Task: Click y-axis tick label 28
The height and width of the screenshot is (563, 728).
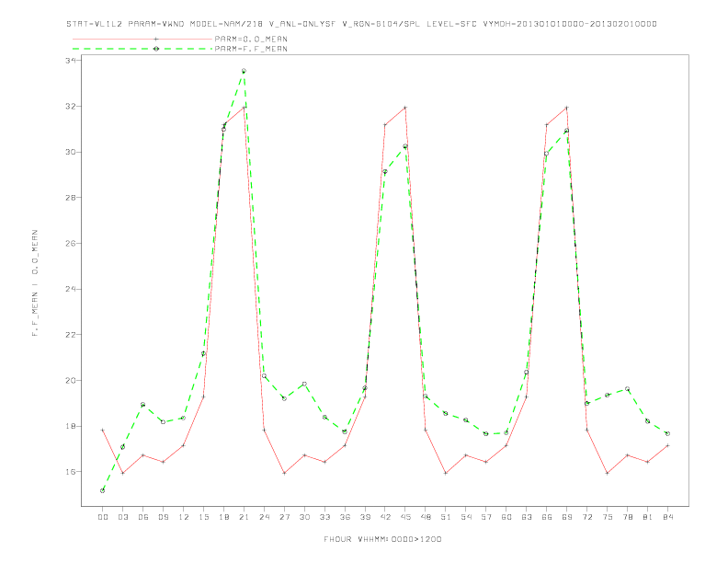Action: point(71,198)
